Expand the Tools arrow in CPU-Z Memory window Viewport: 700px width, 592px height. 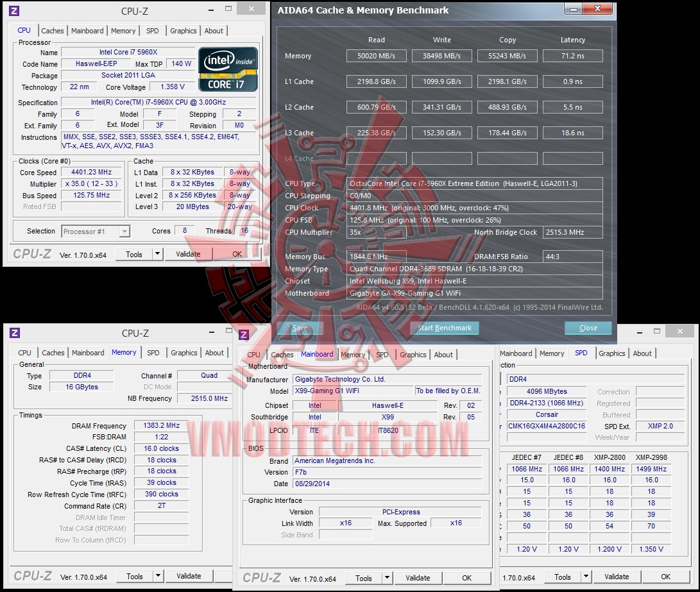tap(158, 576)
